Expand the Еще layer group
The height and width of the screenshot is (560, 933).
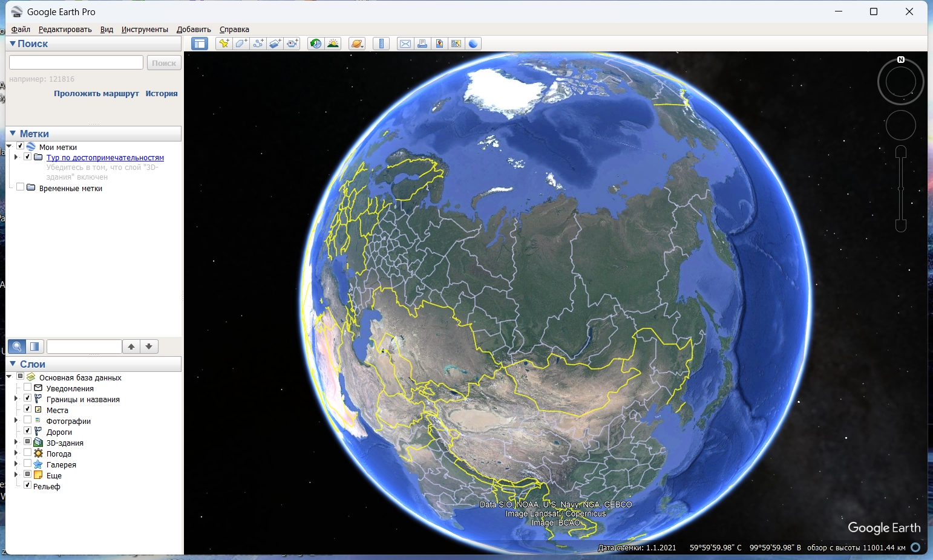(16, 475)
